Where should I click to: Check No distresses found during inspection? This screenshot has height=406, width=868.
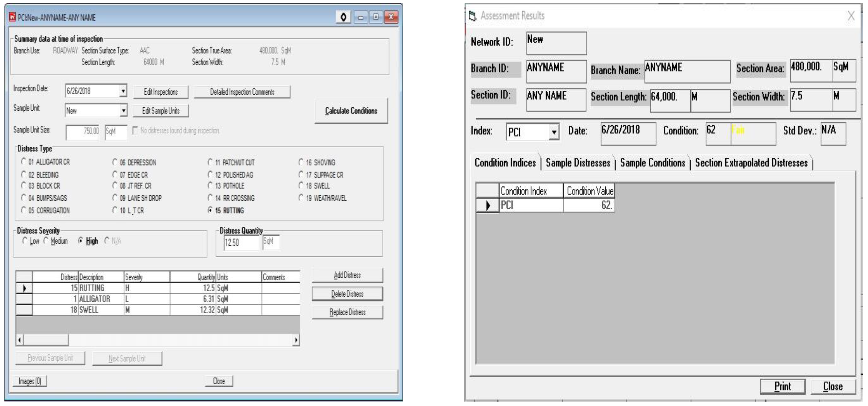135,131
